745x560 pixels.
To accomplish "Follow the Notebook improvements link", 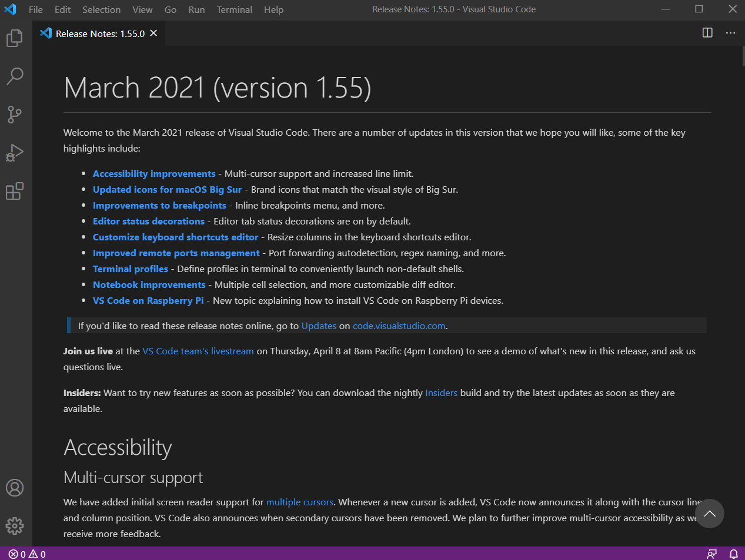I will pos(149,285).
